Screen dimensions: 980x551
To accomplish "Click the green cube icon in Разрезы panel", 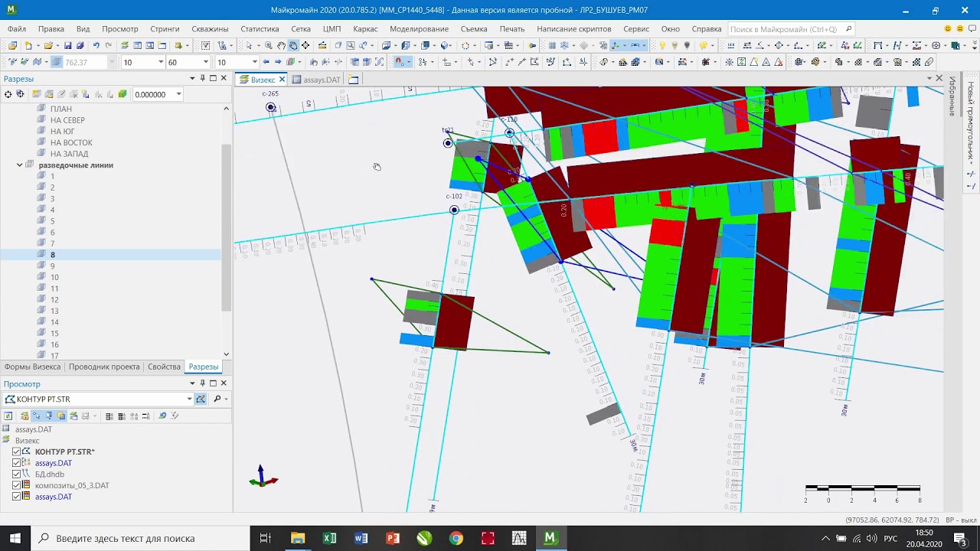I will (122, 94).
